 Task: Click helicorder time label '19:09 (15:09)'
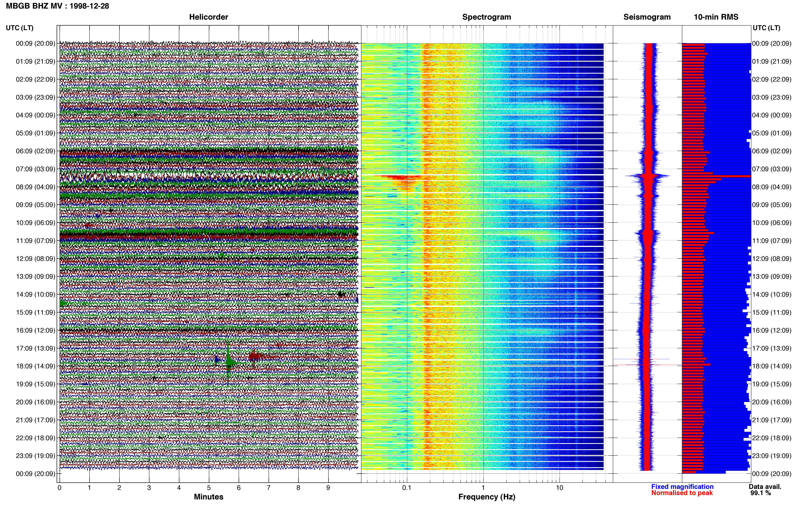35,384
